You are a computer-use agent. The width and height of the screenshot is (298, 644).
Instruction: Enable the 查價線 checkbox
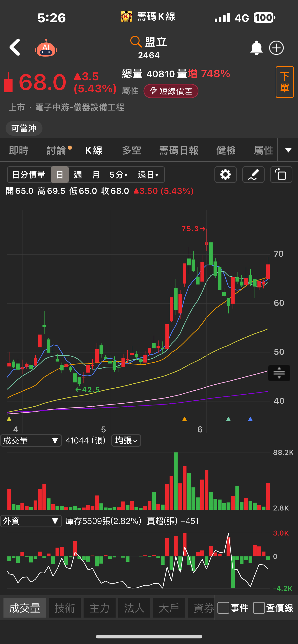(259, 608)
